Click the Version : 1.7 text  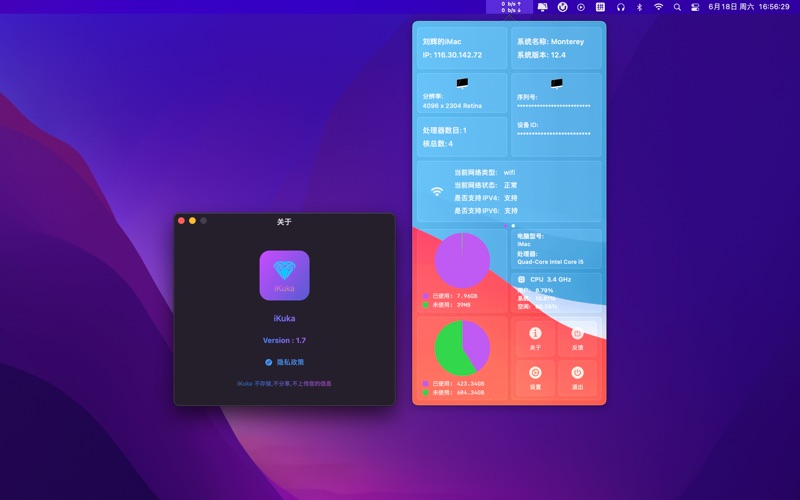(284, 340)
